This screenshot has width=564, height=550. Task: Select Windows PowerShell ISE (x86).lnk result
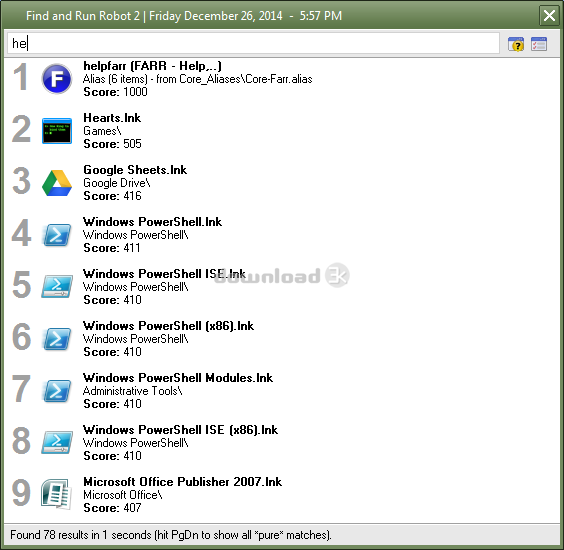[x=282, y=442]
